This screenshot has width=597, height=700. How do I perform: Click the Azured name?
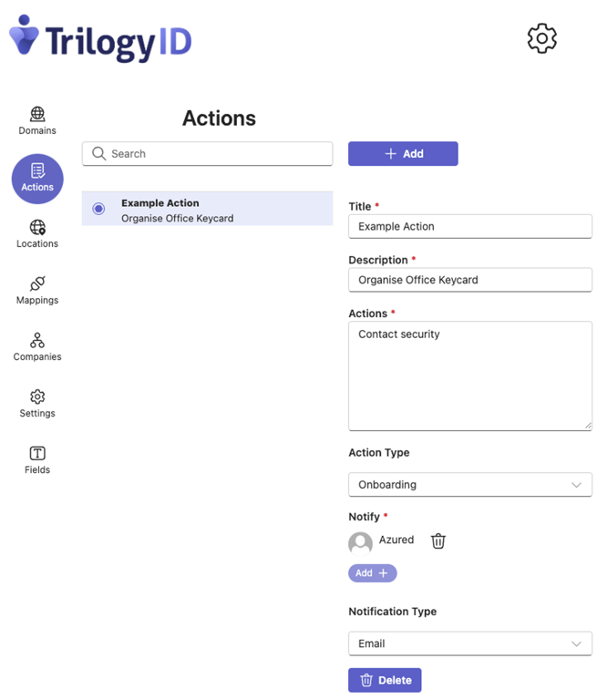point(396,540)
